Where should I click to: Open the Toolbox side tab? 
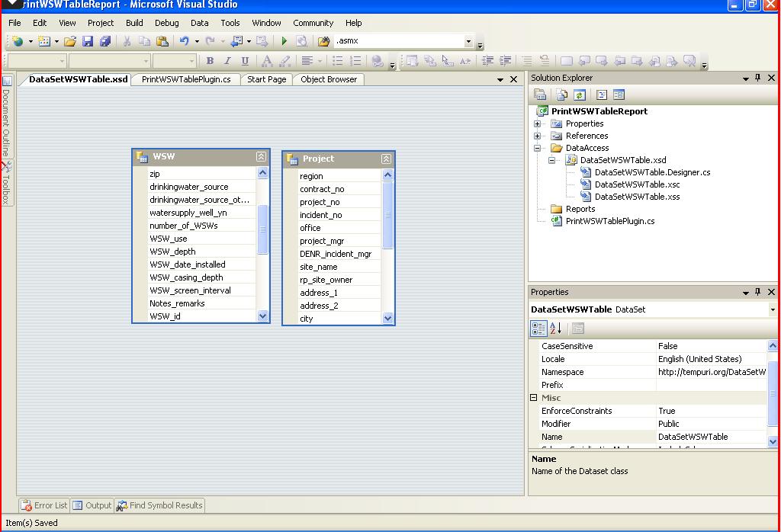(x=6, y=183)
